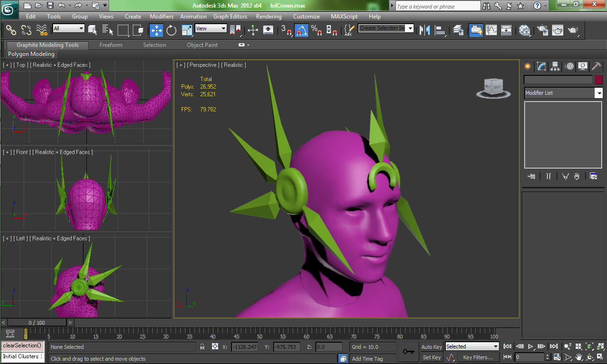Open the 3ds Max application menu button

9,9
